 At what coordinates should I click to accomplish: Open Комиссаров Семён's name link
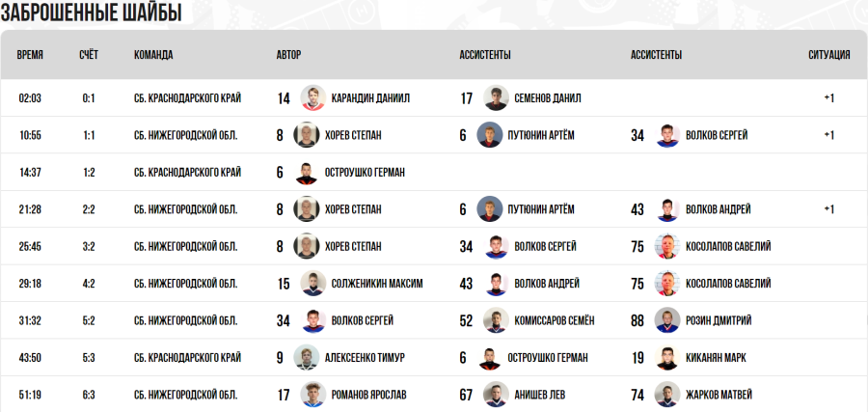555,321
